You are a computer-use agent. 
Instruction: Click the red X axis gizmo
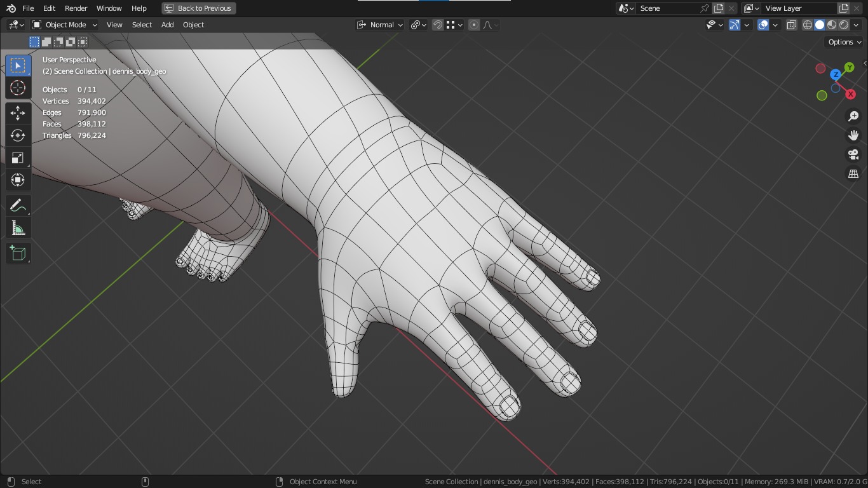pyautogui.click(x=850, y=94)
